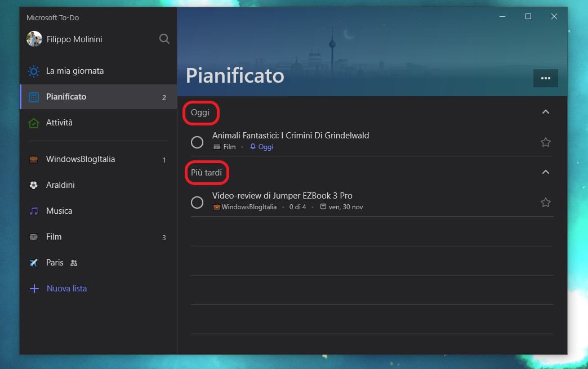588x369 pixels.
Task: Click the Più tardi section header
Action: point(206,172)
